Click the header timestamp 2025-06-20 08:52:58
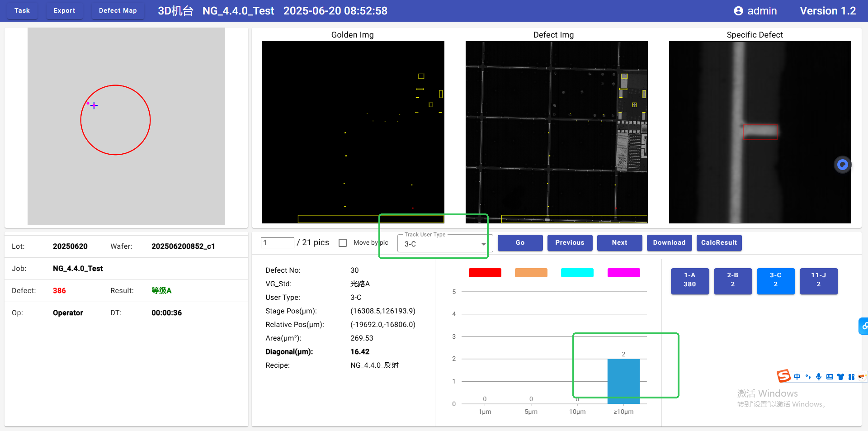Screen dimensions: 868x431 pyautogui.click(x=335, y=11)
